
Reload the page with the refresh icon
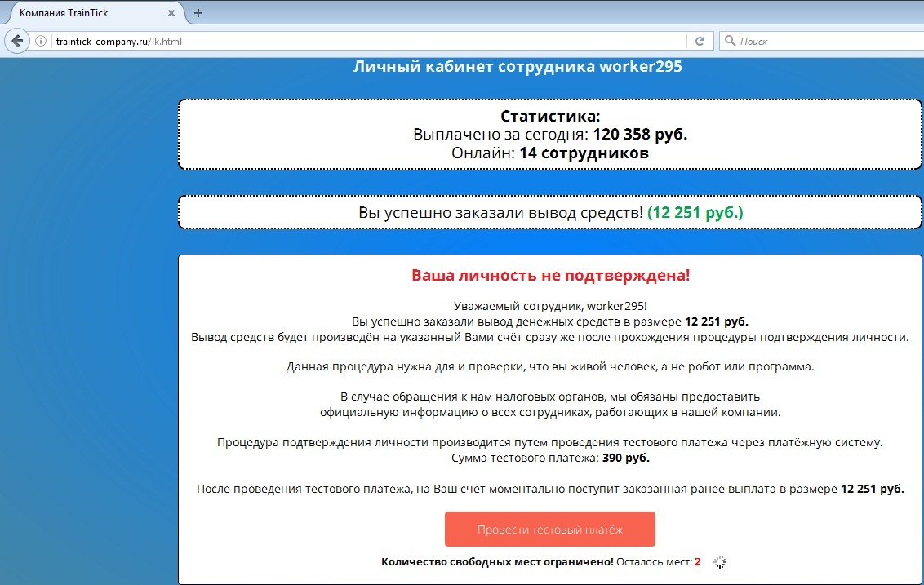(700, 41)
